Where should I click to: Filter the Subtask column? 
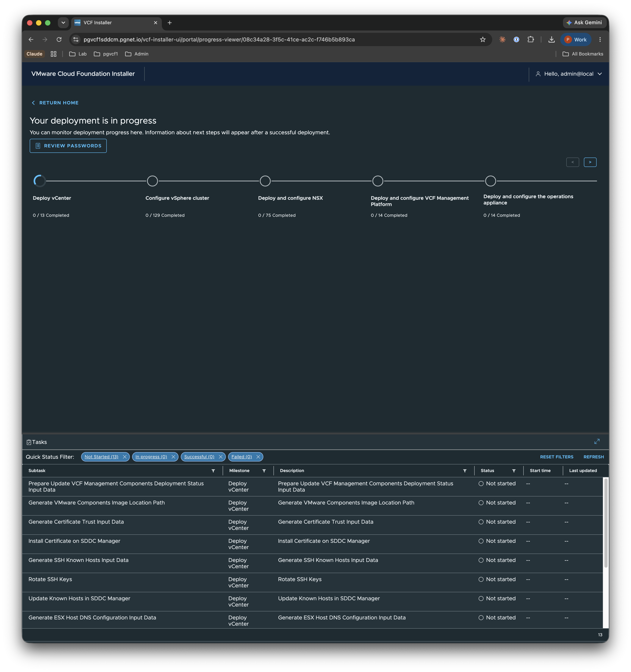213,470
